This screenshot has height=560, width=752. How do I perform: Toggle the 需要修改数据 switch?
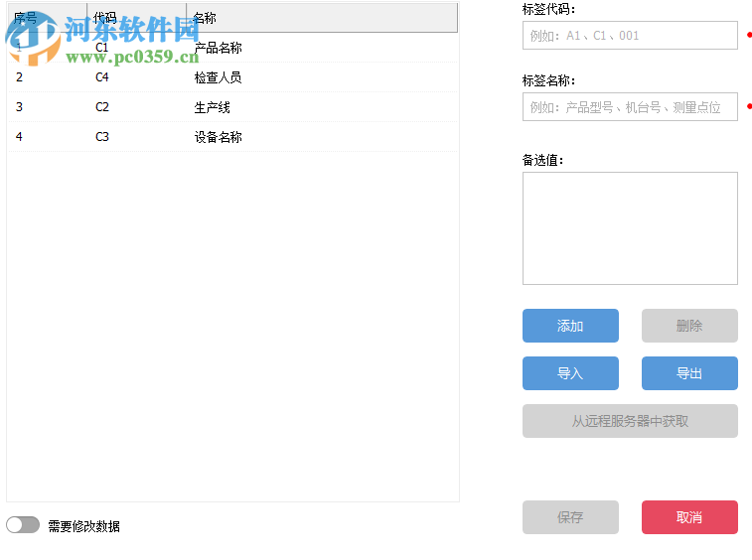23,525
